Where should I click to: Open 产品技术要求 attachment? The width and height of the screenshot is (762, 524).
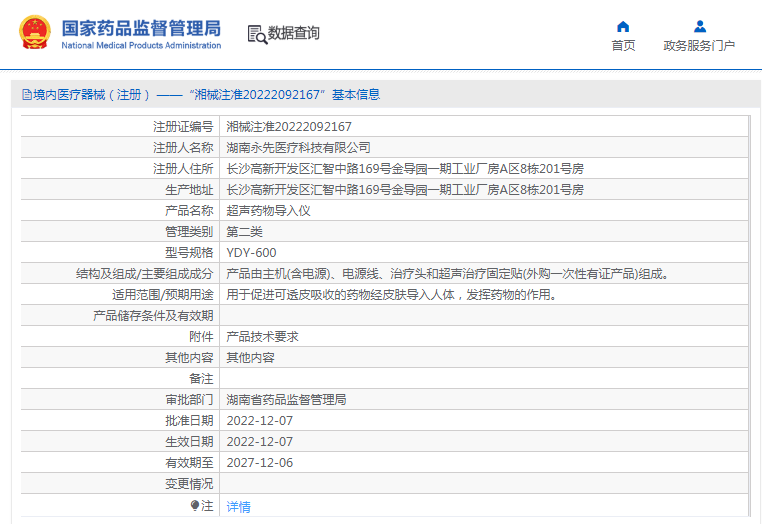pyautogui.click(x=262, y=336)
